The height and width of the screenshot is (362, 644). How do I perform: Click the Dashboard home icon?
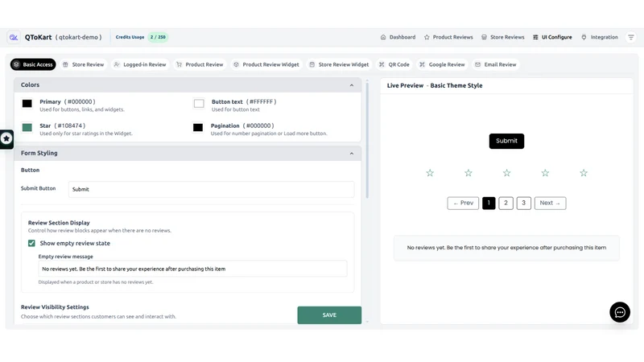[383, 37]
